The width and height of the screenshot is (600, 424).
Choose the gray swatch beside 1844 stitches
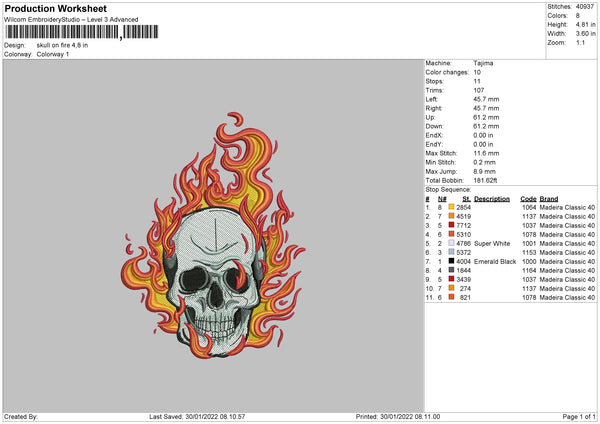pyautogui.click(x=451, y=270)
